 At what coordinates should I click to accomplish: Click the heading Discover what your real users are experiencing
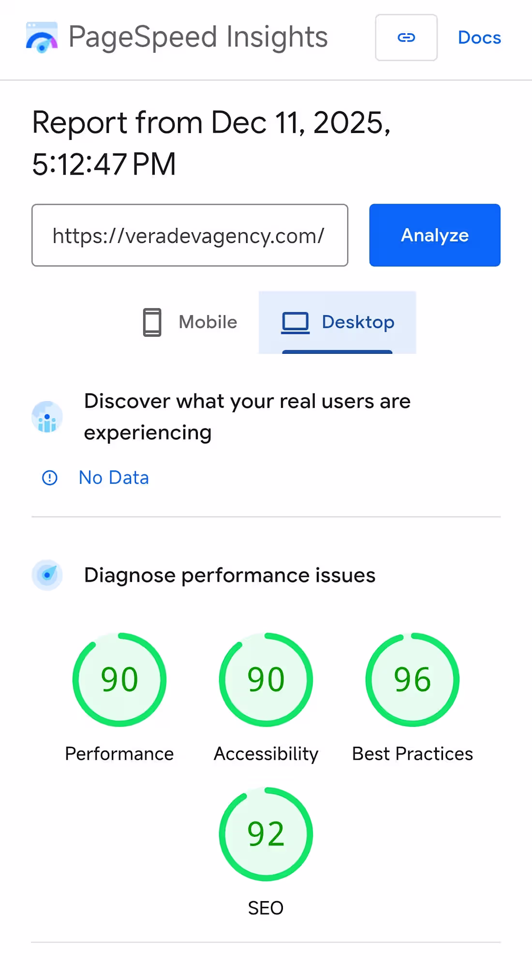(247, 416)
